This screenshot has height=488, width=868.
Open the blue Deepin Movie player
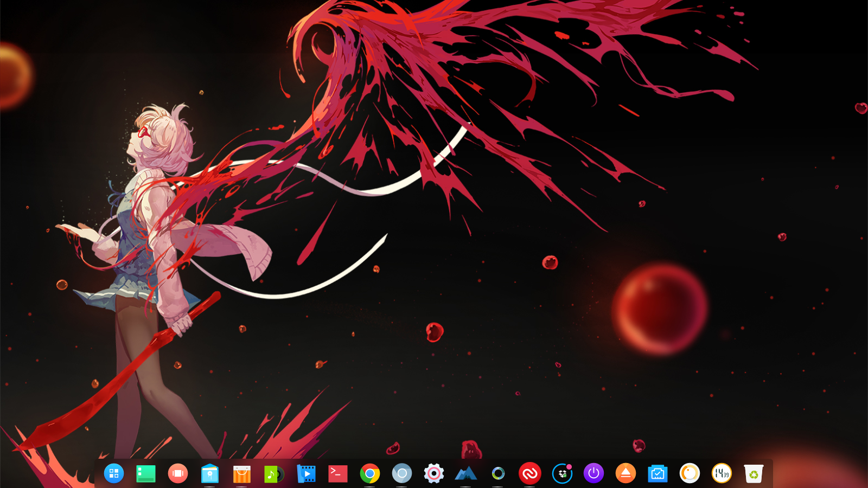(306, 473)
